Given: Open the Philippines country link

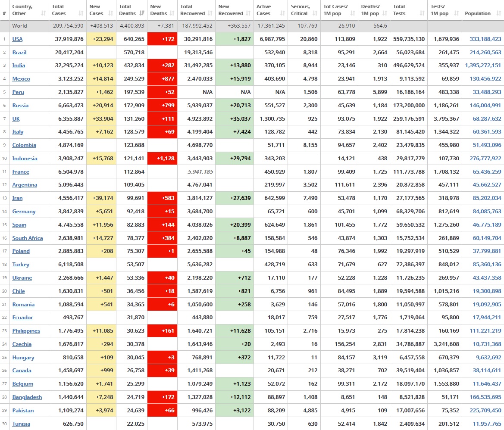Looking at the screenshot, I should click(x=26, y=331).
